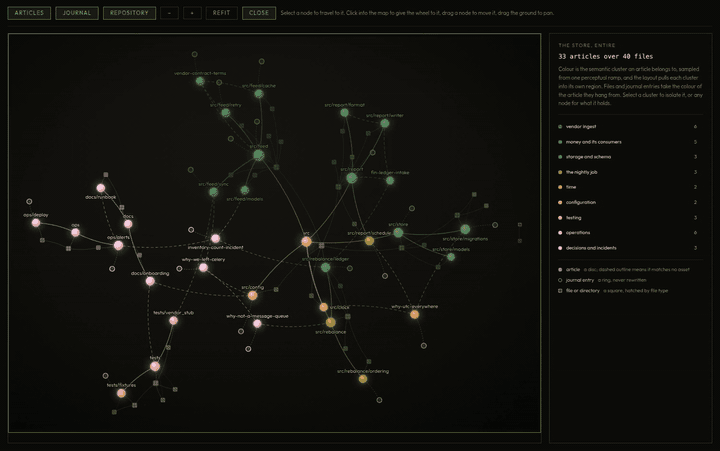
Task: Isolate the testing cluster
Action: 630,218
